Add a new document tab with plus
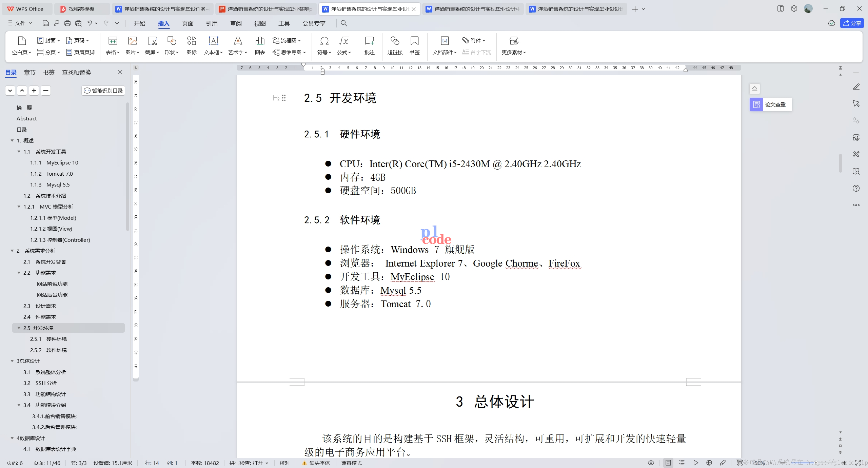Screen dimensions: 868x468 (x=635, y=9)
